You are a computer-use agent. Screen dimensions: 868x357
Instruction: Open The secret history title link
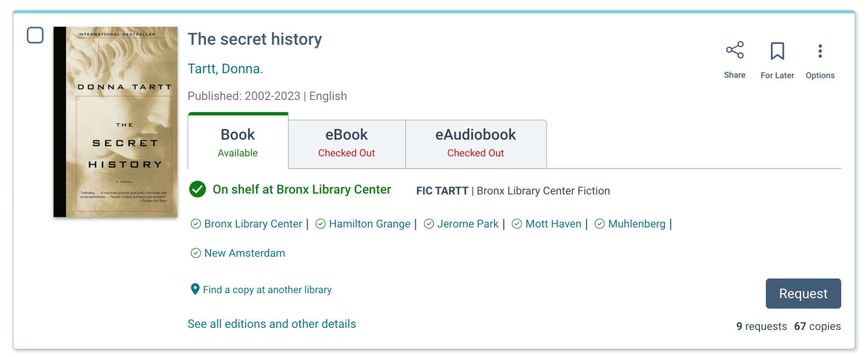pyautogui.click(x=254, y=39)
